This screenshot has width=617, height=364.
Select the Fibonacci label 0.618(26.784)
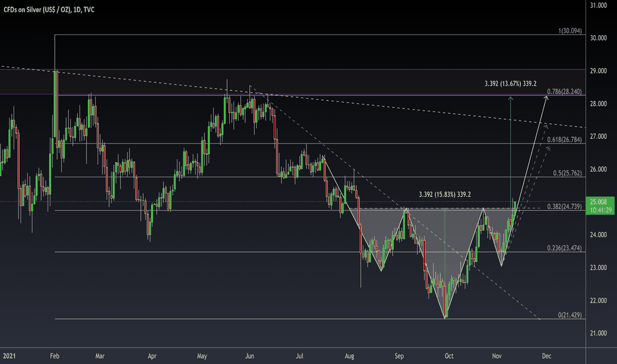pos(564,140)
